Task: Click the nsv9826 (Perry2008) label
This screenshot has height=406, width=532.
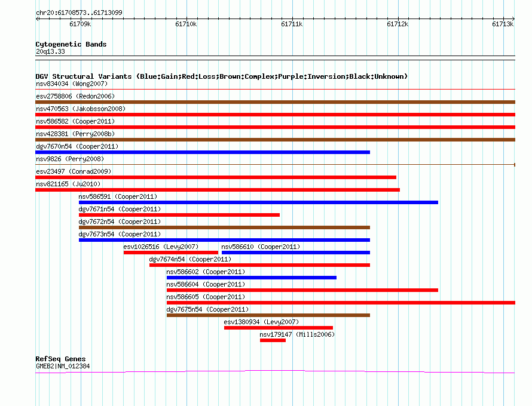Action: coord(70,159)
